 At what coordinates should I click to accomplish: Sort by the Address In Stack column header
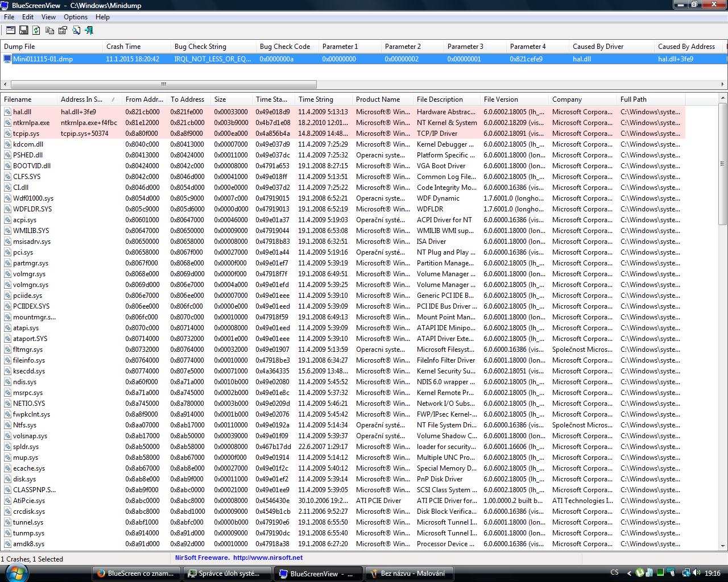click(90, 99)
